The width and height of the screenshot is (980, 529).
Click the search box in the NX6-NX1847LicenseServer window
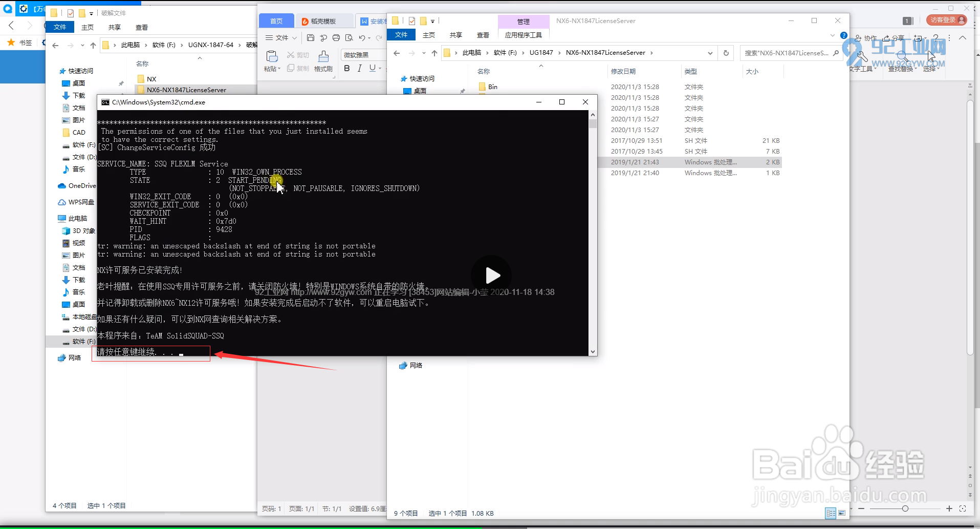click(791, 53)
